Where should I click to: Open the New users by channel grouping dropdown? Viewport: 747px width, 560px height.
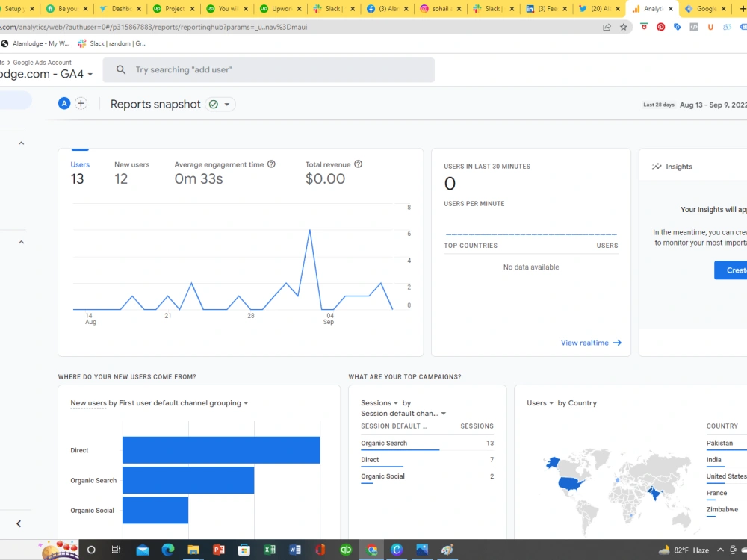(246, 403)
